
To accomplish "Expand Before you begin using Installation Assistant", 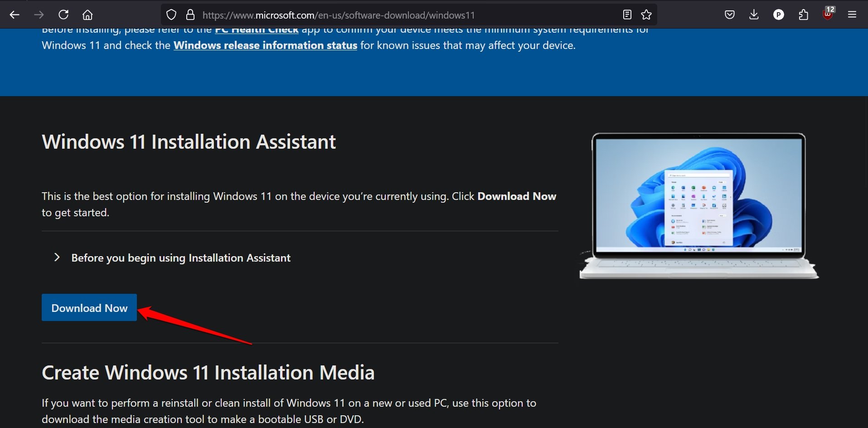I will tap(172, 258).
